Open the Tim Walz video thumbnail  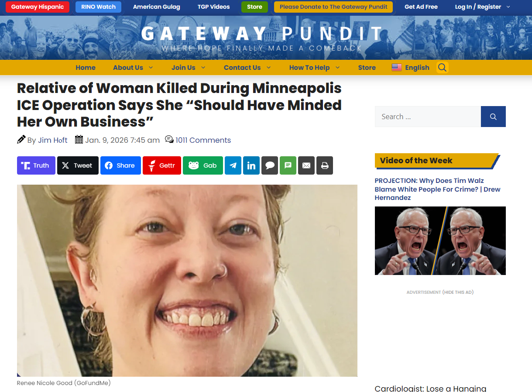(x=440, y=241)
